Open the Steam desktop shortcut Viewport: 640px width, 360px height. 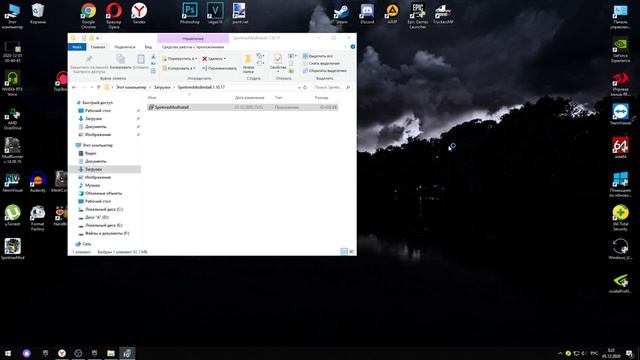(x=341, y=13)
